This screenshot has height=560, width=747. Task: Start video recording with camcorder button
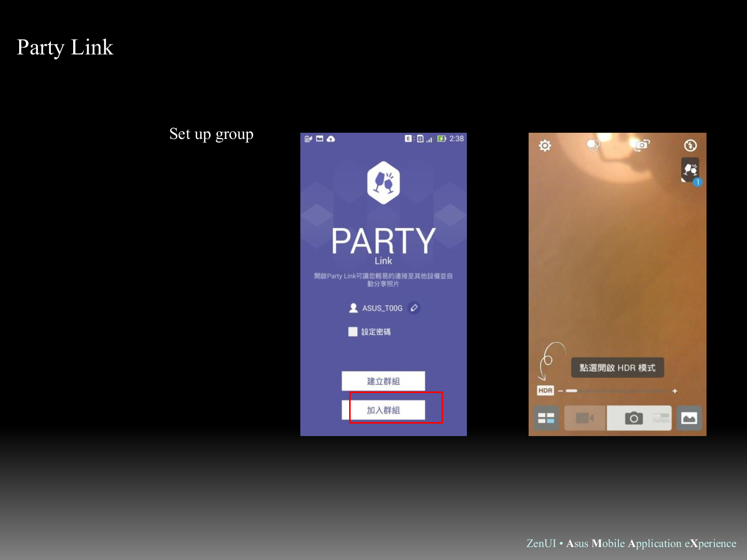click(x=585, y=418)
